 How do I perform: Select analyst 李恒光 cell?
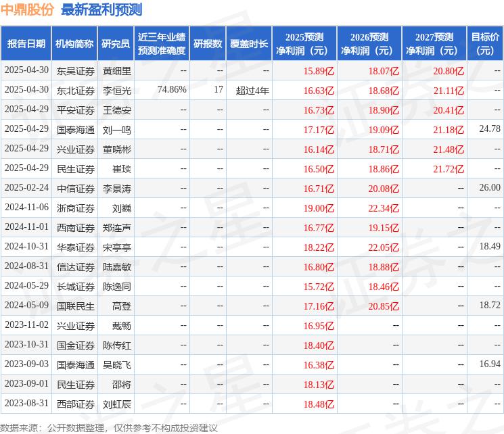click(117, 91)
